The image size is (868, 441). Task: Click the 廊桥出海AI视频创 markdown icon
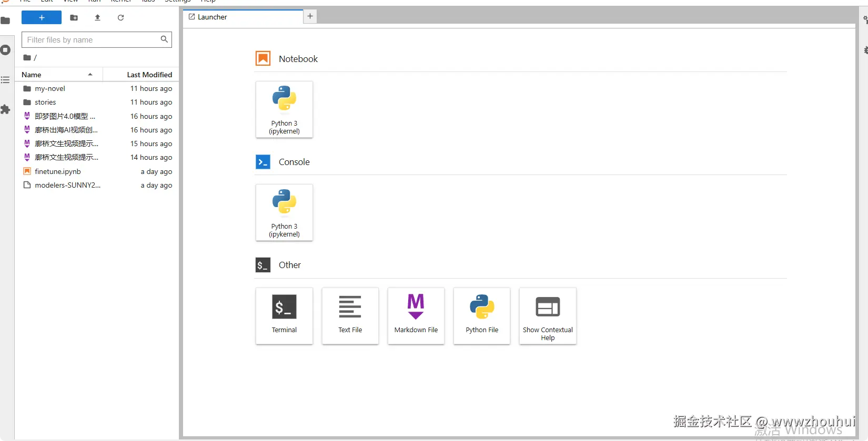coord(27,129)
